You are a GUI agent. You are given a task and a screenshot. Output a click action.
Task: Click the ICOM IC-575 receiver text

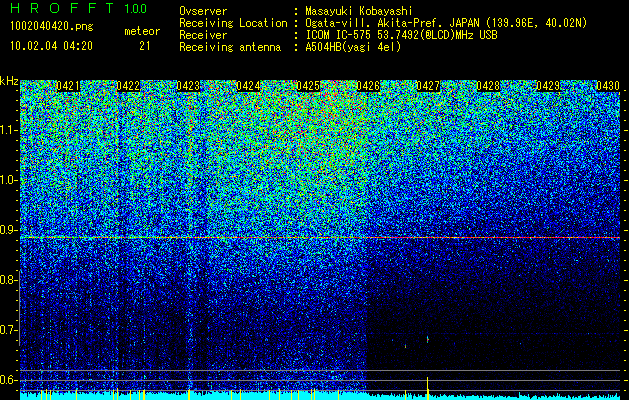[x=401, y=35]
